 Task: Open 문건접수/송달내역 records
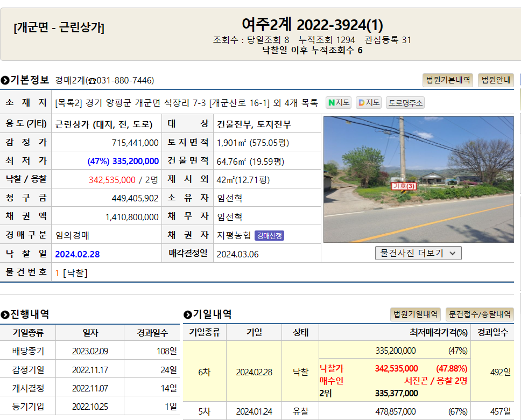coord(480,314)
